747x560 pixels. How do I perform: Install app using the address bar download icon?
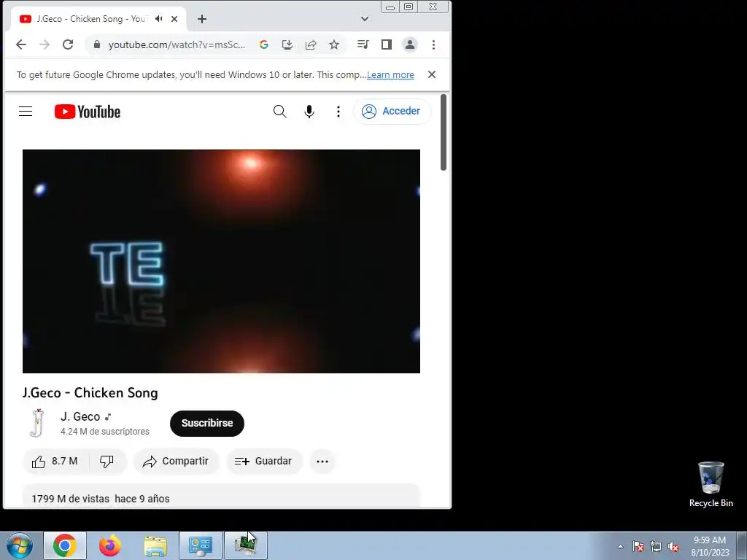point(287,44)
